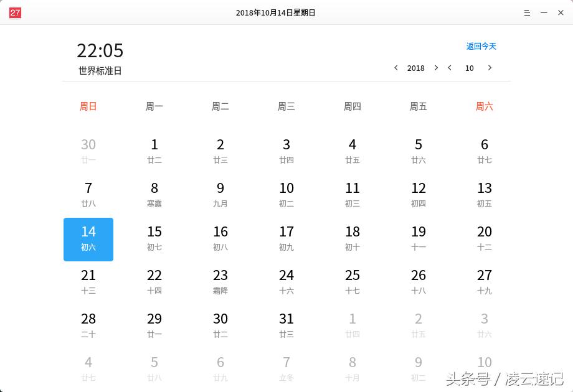Select November 7 marked 立冬
This screenshot has height=392, width=573.
286,368
